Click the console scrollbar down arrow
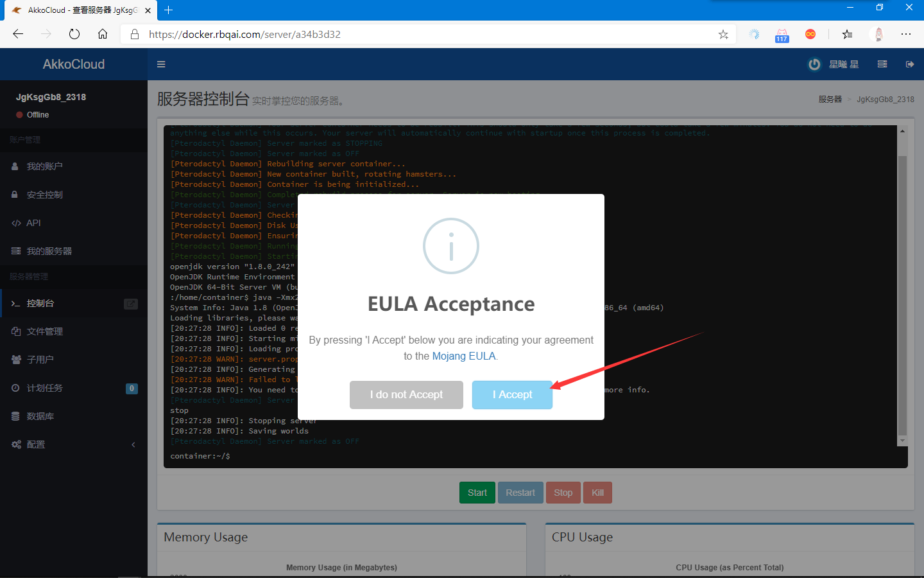 click(902, 441)
